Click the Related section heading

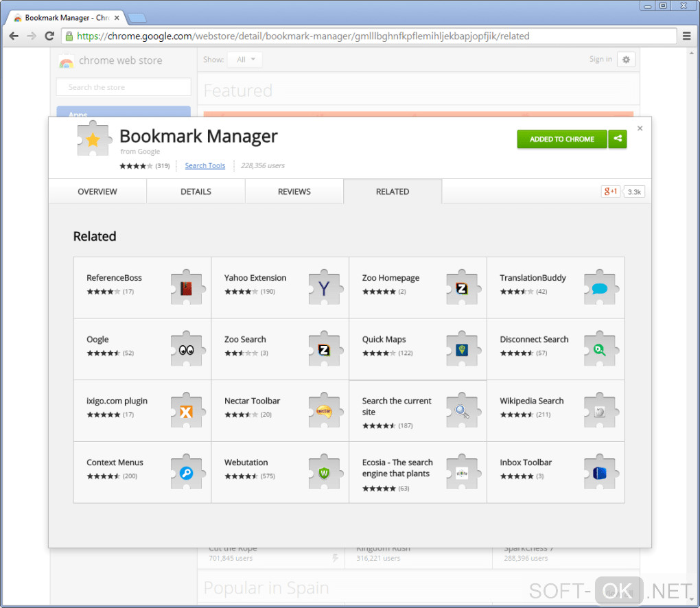tap(95, 236)
